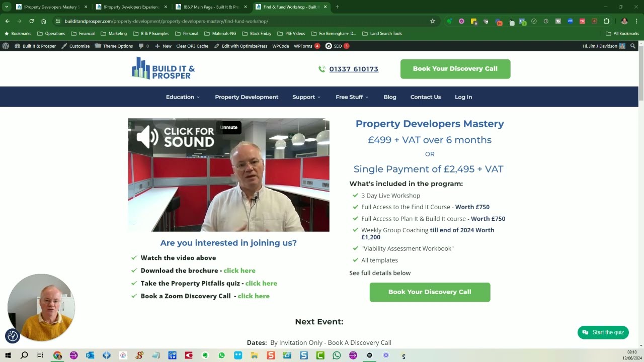
Task: Expand the Free Stuff navigation menu
Action: coord(352,97)
